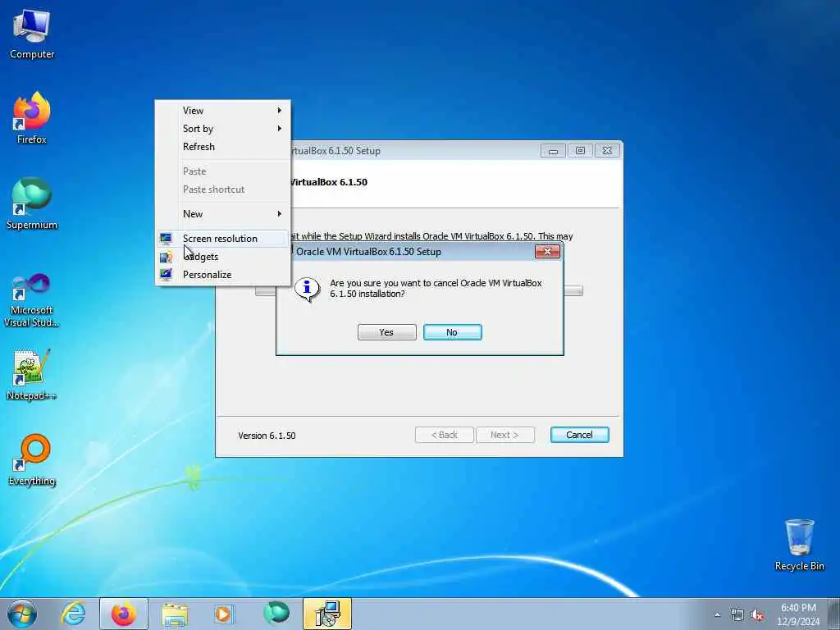The height and width of the screenshot is (630, 840).
Task: Click the bold VirtualBox 6.1.50 heading
Action: coord(329,182)
